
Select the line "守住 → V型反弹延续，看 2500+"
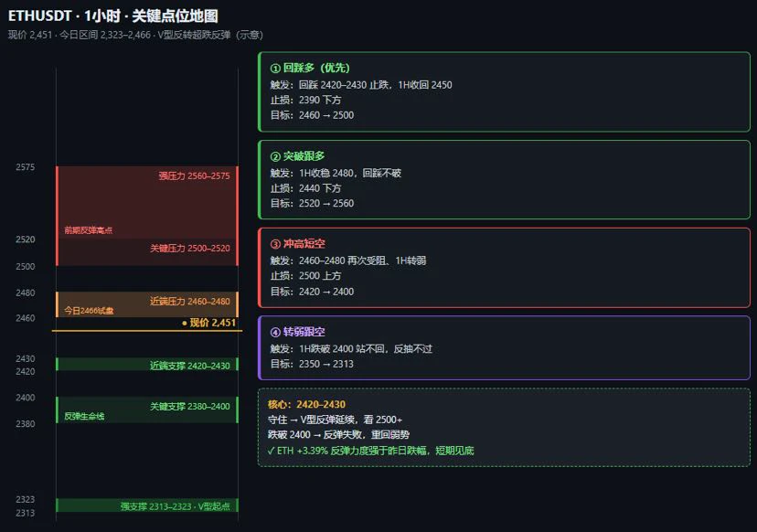point(335,420)
